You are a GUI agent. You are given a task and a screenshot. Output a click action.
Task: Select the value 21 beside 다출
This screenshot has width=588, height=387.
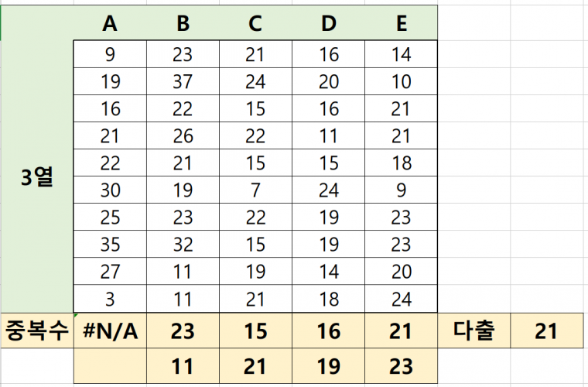click(x=546, y=331)
